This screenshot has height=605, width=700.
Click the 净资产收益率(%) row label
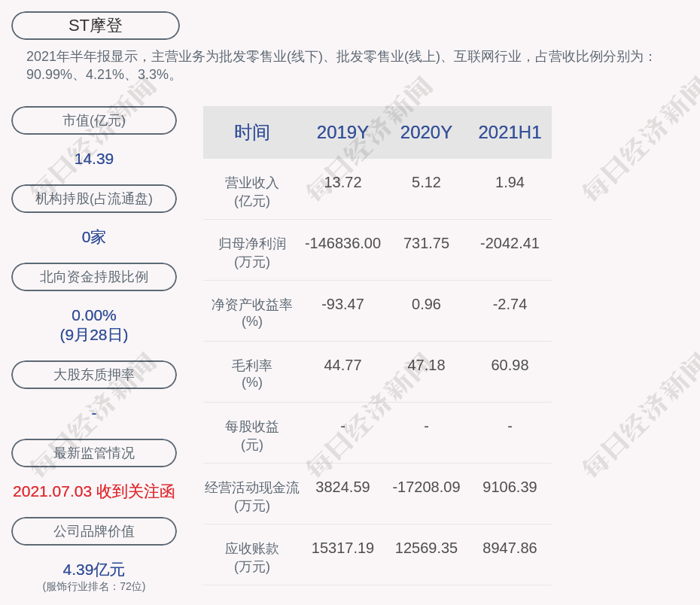pos(252,313)
